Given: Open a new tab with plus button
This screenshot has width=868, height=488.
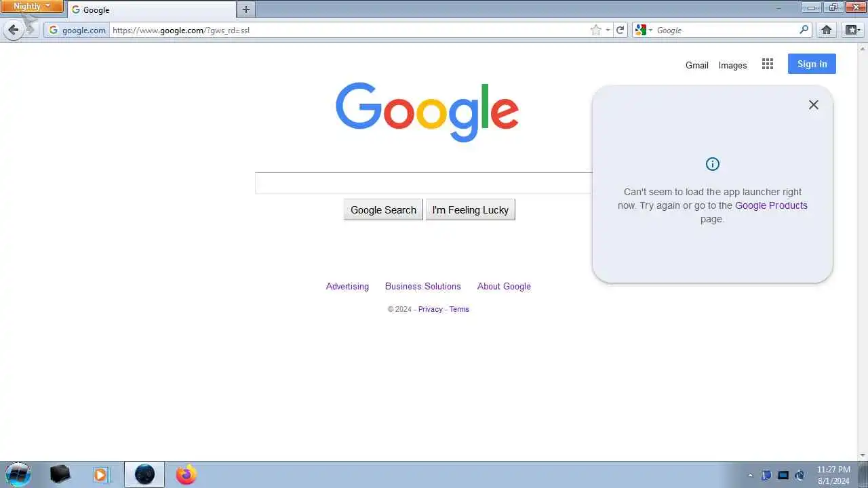Looking at the screenshot, I should [246, 9].
